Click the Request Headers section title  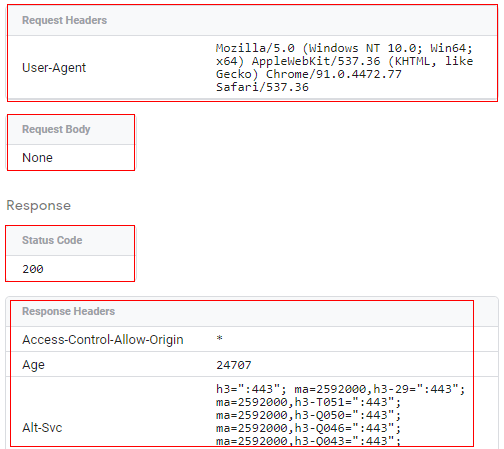(64, 20)
